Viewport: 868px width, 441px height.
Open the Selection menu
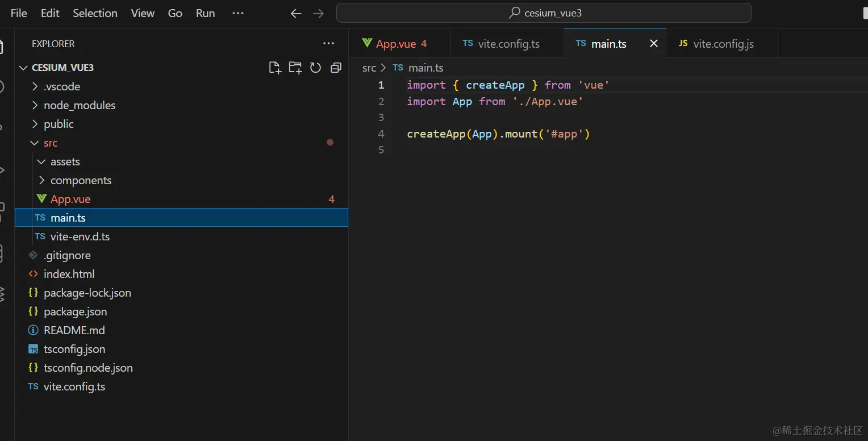coord(95,13)
